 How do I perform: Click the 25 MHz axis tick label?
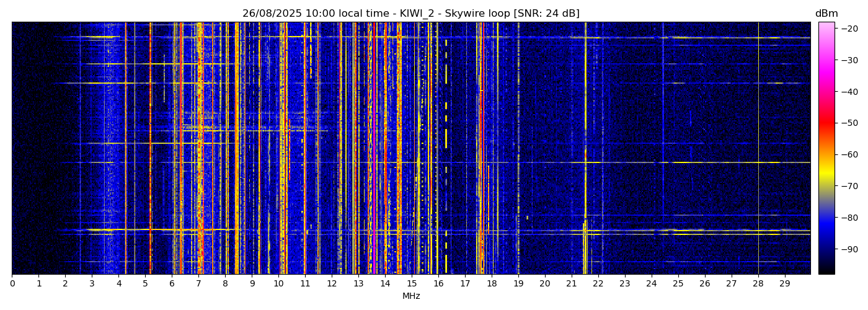678,284
